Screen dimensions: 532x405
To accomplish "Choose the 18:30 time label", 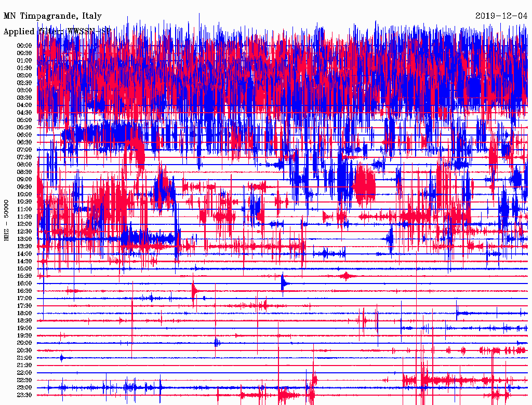I will [24, 321].
